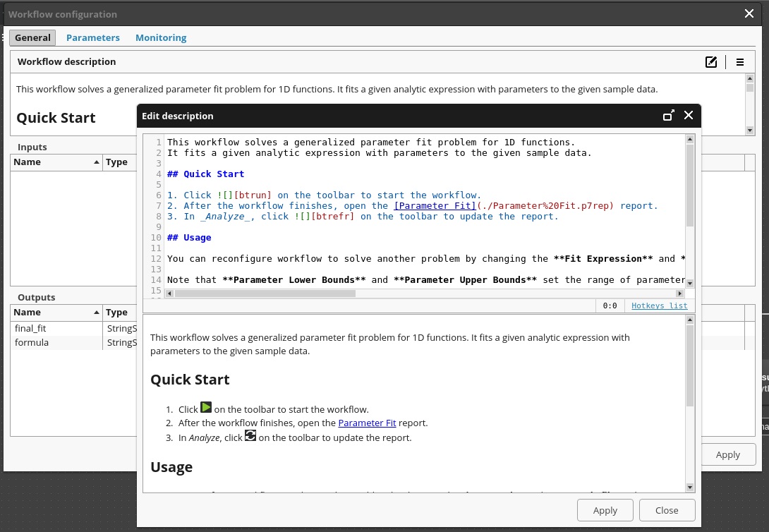Maximize the Edit description dialog

(x=668, y=116)
